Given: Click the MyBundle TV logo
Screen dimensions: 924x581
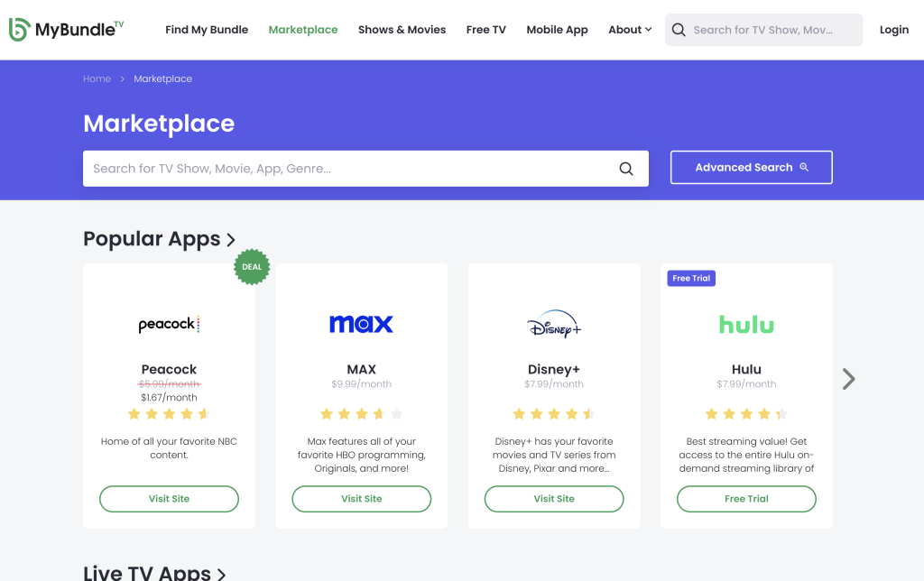Looking at the screenshot, I should click(66, 30).
